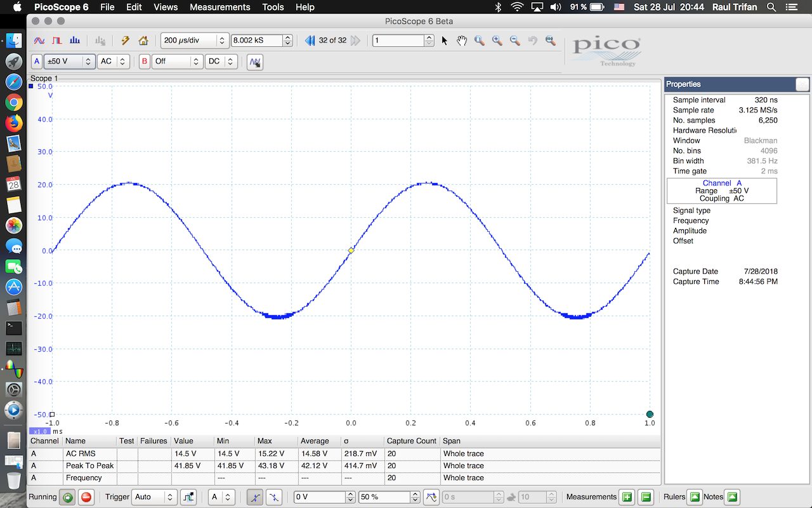Open the Measurements menu
This screenshot has width=812, height=508.
point(220,7)
